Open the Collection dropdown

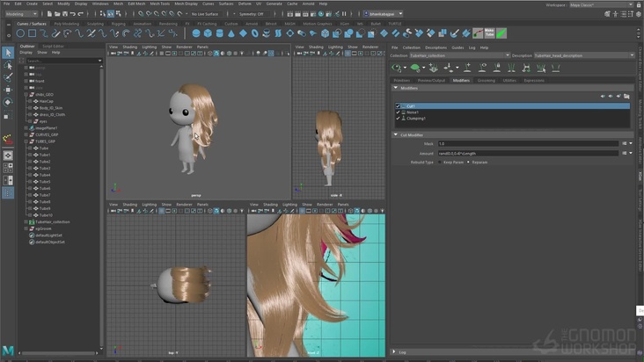pyautogui.click(x=459, y=55)
